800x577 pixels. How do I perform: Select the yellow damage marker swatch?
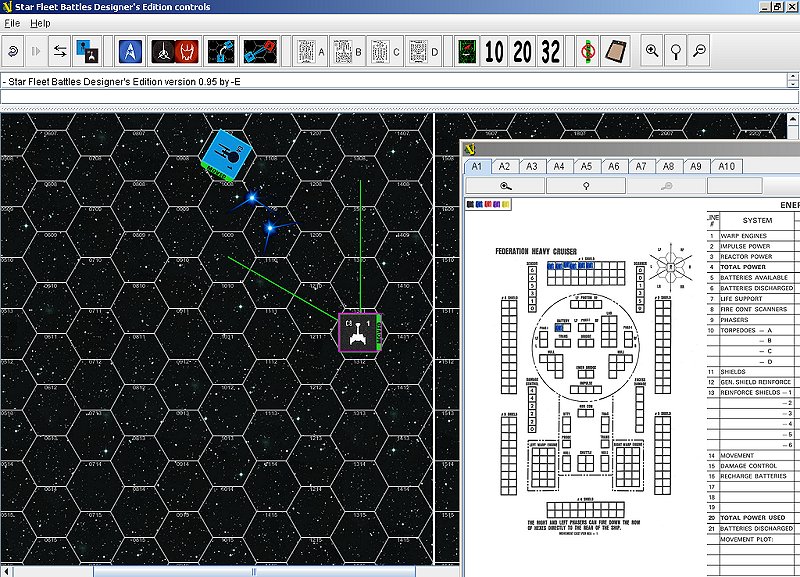pos(505,205)
